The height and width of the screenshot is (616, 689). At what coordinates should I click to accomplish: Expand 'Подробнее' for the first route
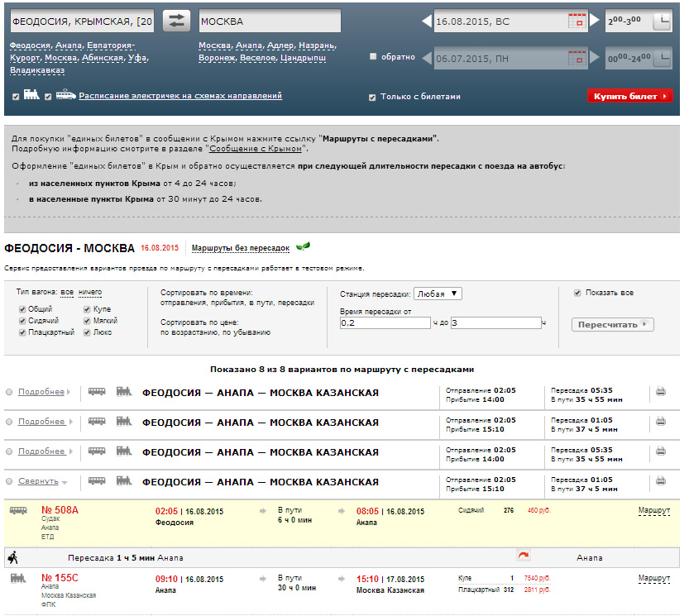41,392
